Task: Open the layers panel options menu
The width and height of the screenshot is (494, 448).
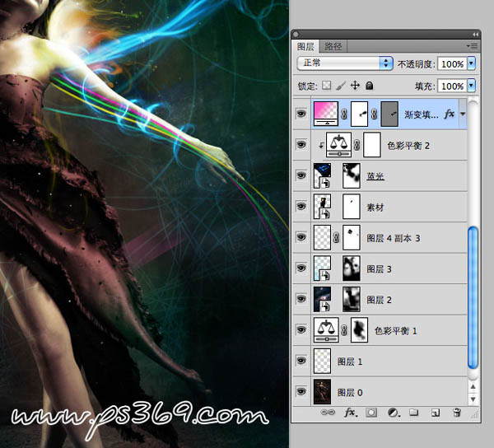Action: [x=473, y=46]
